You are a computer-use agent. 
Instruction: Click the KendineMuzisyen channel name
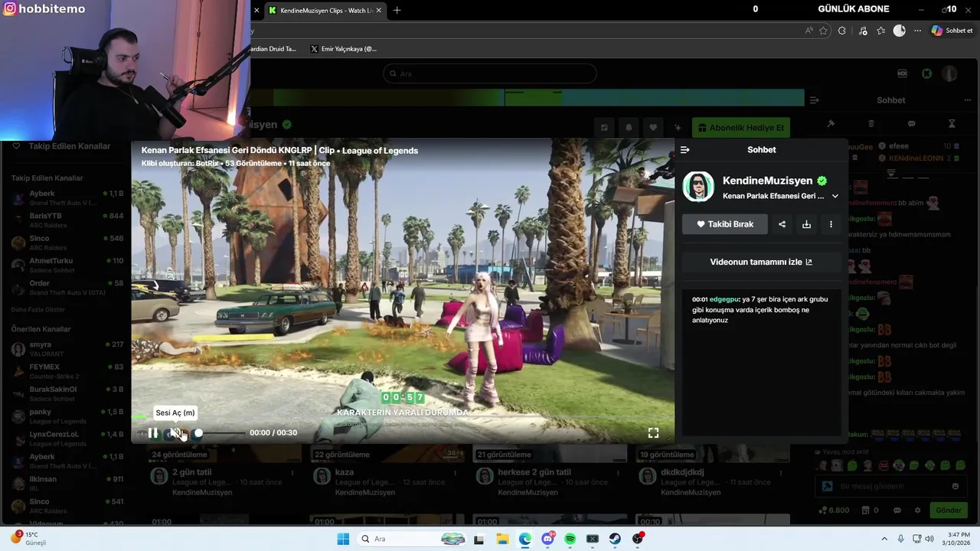point(767,181)
